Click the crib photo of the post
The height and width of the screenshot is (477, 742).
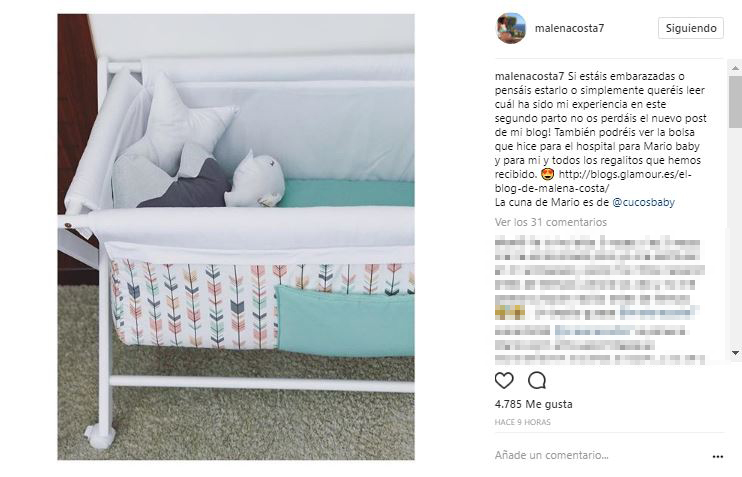236,237
